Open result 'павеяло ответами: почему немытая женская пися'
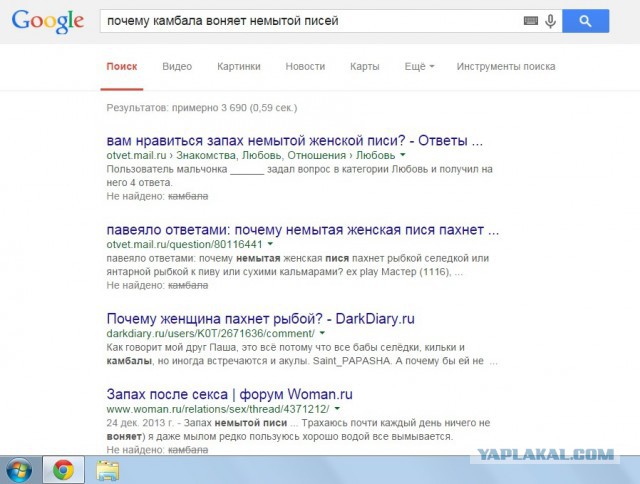The width and height of the screenshot is (640, 484). tap(303, 230)
